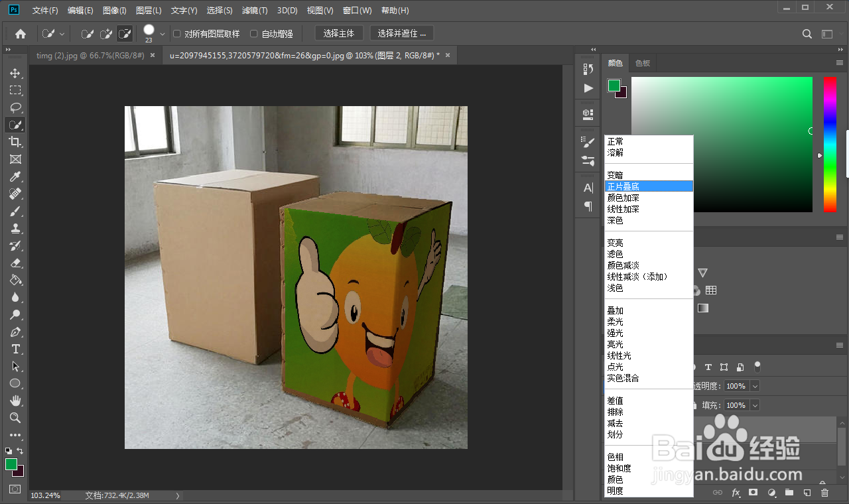This screenshot has width=849, height=504.
Task: Click the new group folder icon
Action: pyautogui.click(x=789, y=493)
